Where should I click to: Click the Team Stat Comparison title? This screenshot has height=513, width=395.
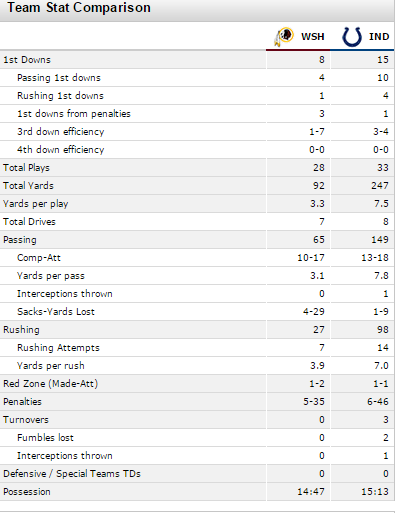(x=79, y=8)
